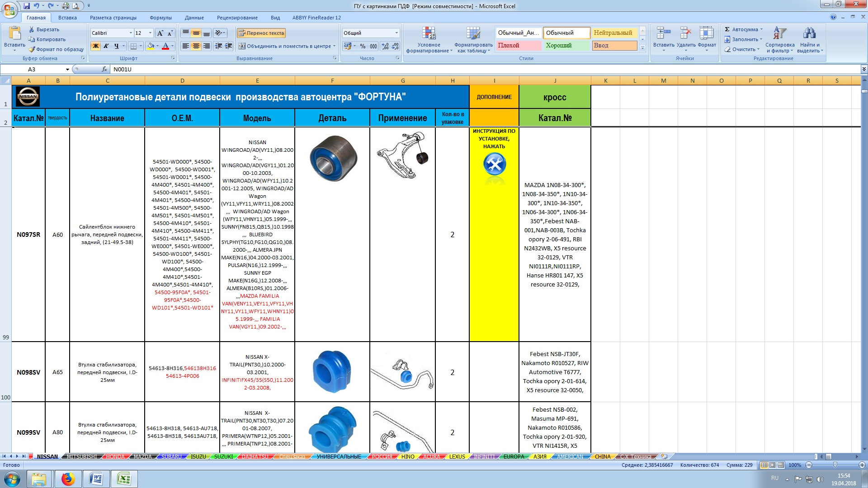Open the УНИВЕРСАЛЬНЫЕ sheet tab
The height and width of the screenshot is (488, 868).
point(339,457)
